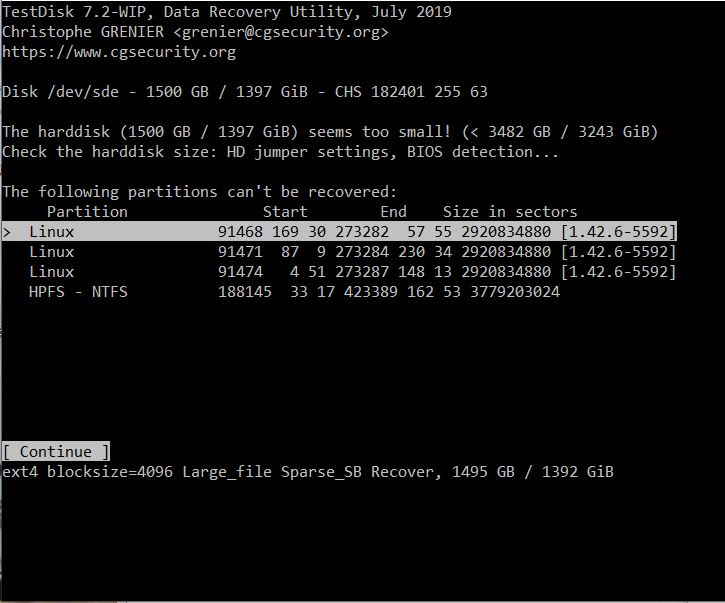This screenshot has width=725, height=603.
Task: Select the Linux partition starting at 91474
Action: point(340,272)
